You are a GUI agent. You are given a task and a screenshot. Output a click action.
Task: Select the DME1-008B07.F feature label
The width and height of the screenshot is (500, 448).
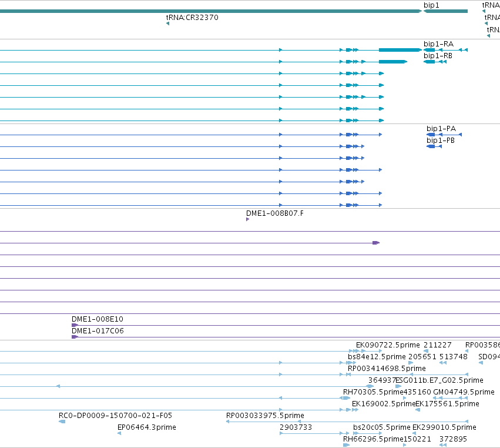point(274,213)
